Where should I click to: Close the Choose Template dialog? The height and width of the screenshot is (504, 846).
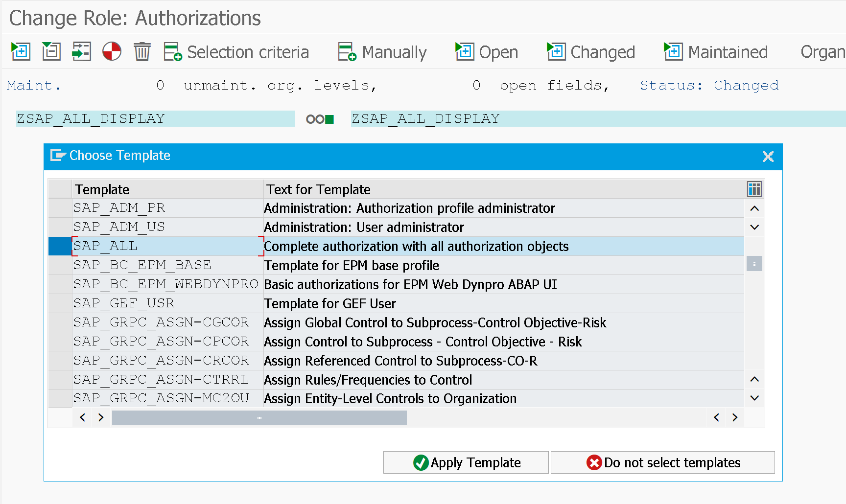click(768, 157)
